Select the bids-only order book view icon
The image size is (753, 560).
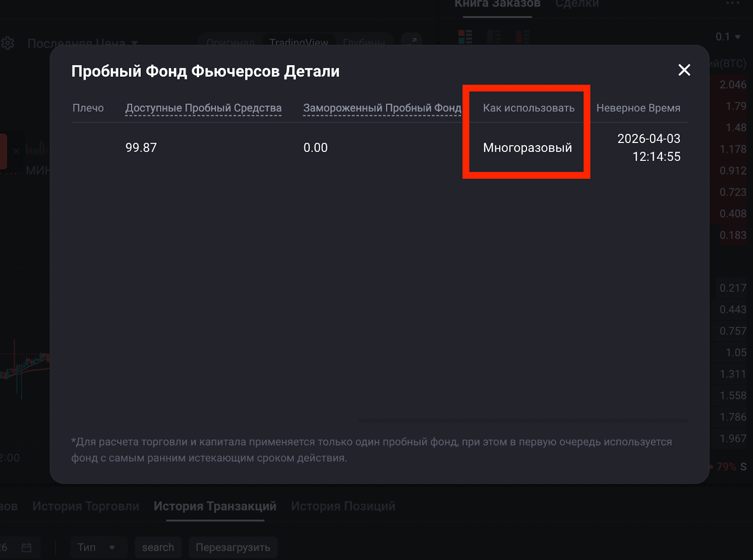click(494, 37)
